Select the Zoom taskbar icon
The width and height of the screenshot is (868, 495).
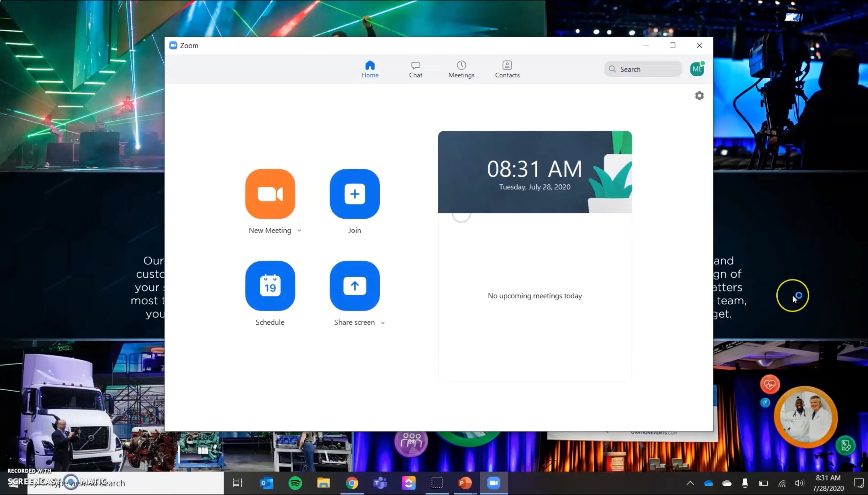pyautogui.click(x=494, y=483)
